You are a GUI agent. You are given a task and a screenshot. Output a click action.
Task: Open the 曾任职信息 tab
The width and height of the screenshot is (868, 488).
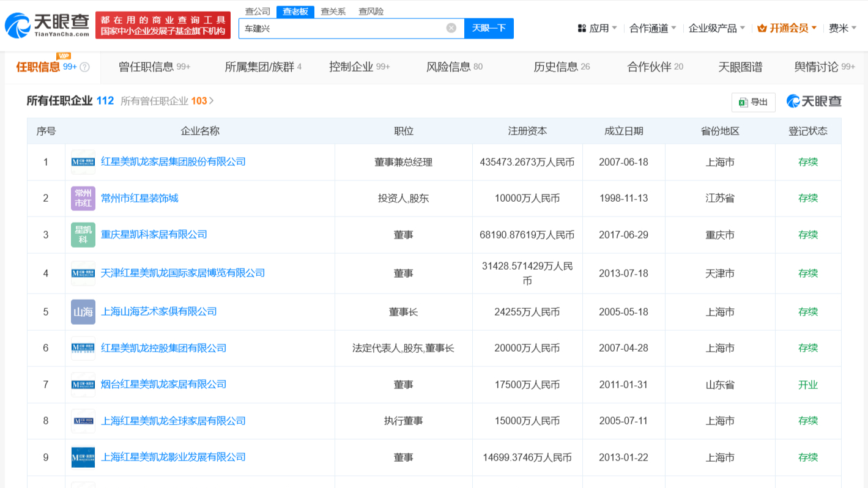(x=154, y=67)
